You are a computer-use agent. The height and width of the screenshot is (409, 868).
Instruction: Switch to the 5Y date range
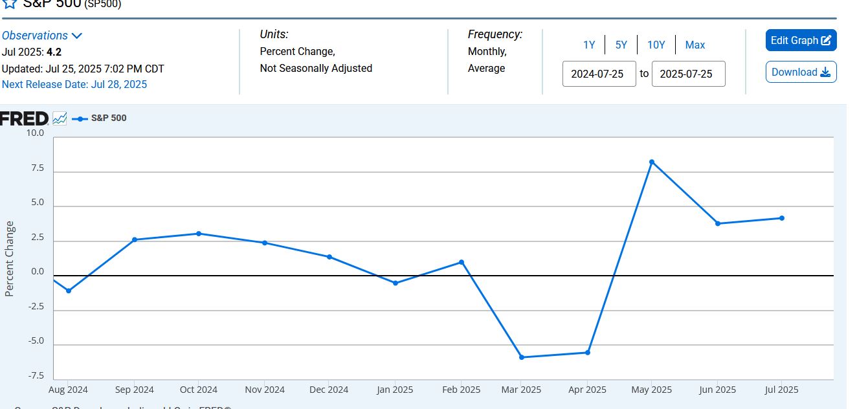(x=621, y=45)
